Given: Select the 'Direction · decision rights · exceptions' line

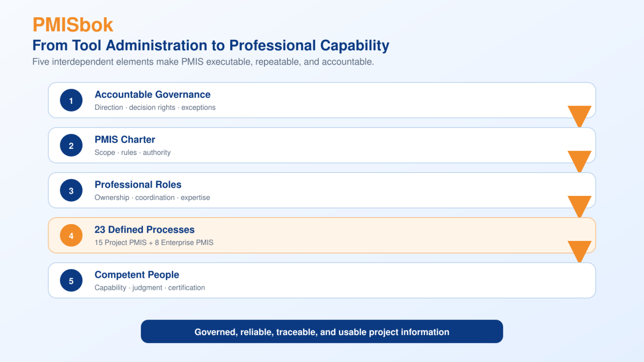Looking at the screenshot, I should pos(155,107).
